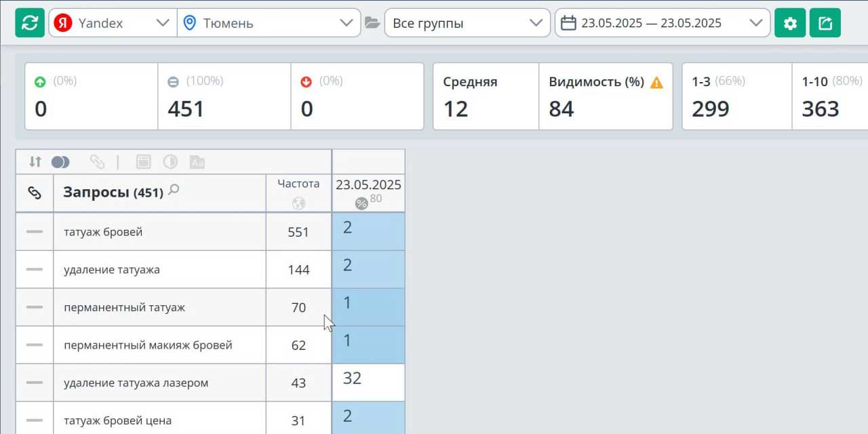This screenshot has height=434, width=868.
Task: Select the 1-3 positions filter card
Action: [736, 96]
